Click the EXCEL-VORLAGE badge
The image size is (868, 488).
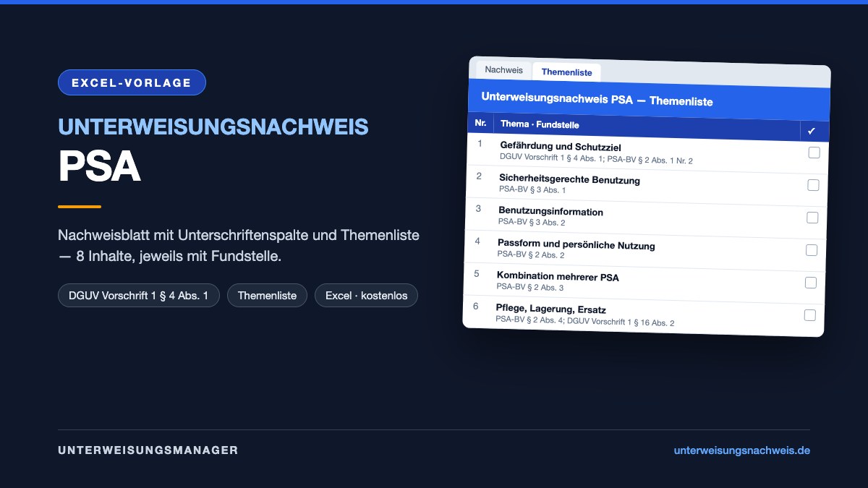[x=132, y=82]
